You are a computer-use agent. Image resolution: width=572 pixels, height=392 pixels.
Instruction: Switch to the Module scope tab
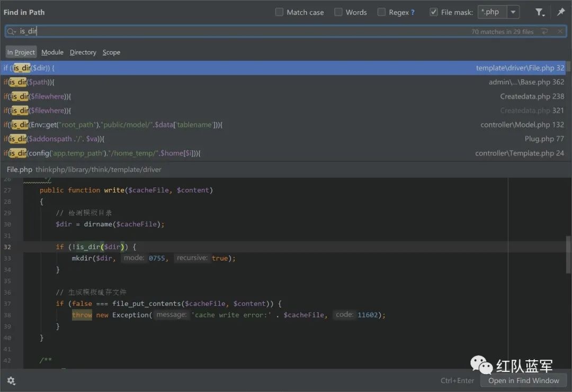point(52,52)
